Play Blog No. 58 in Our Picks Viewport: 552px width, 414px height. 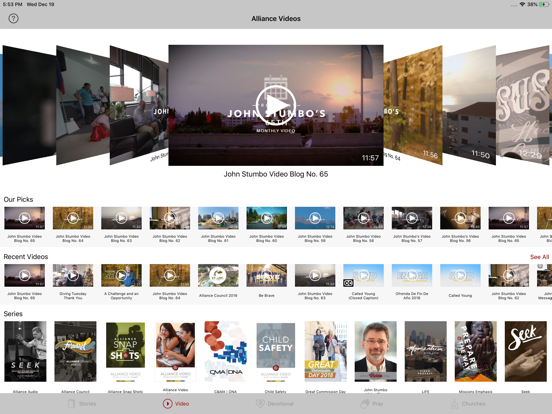click(x=363, y=218)
